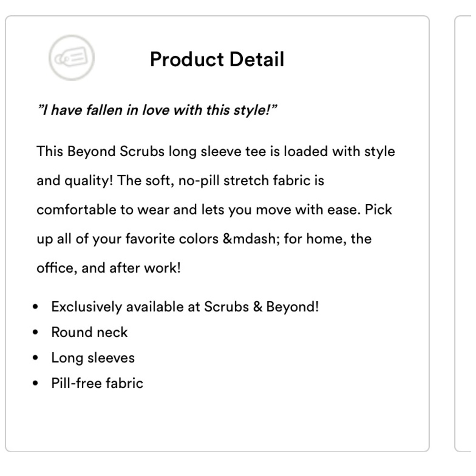Click the bullet dot beside "Pill-free fabric"
The image size is (476, 476).
click(36, 384)
